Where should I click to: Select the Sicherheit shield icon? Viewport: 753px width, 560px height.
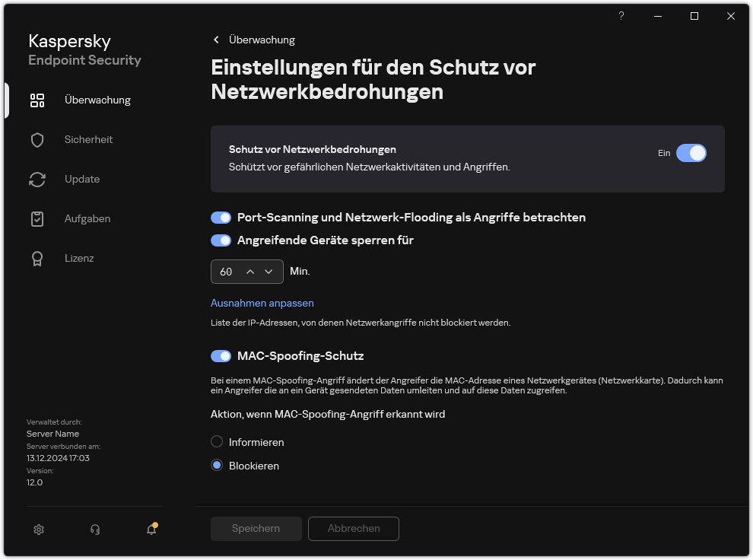coord(37,139)
